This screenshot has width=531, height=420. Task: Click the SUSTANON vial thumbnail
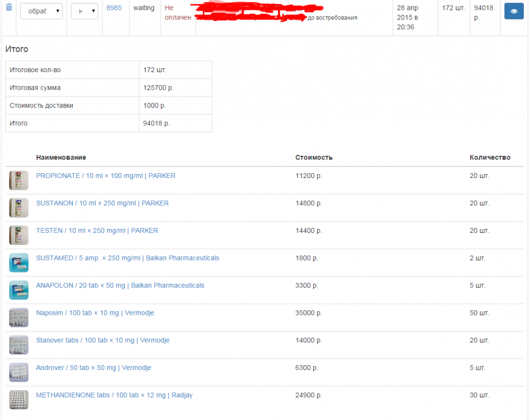pos(18,208)
